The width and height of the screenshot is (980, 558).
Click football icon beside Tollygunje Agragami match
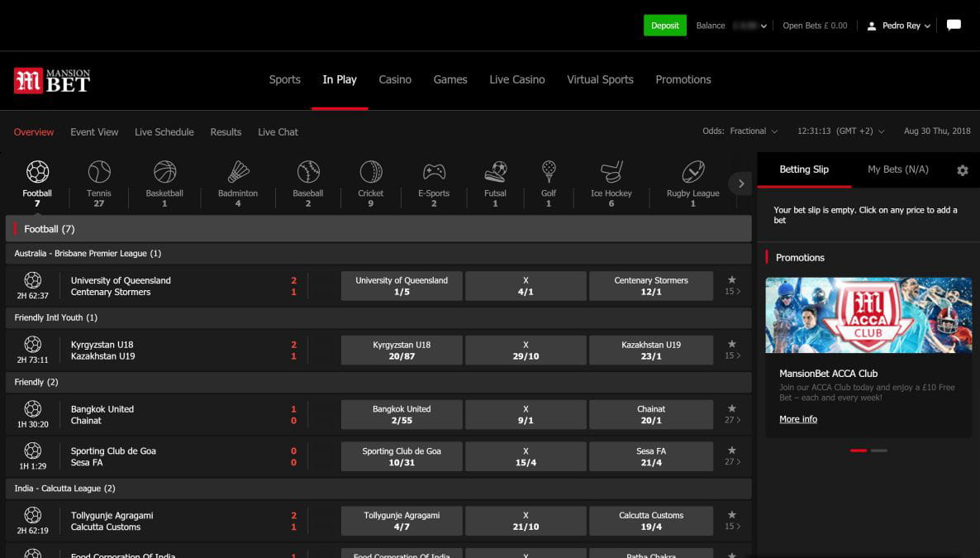pos(32,515)
